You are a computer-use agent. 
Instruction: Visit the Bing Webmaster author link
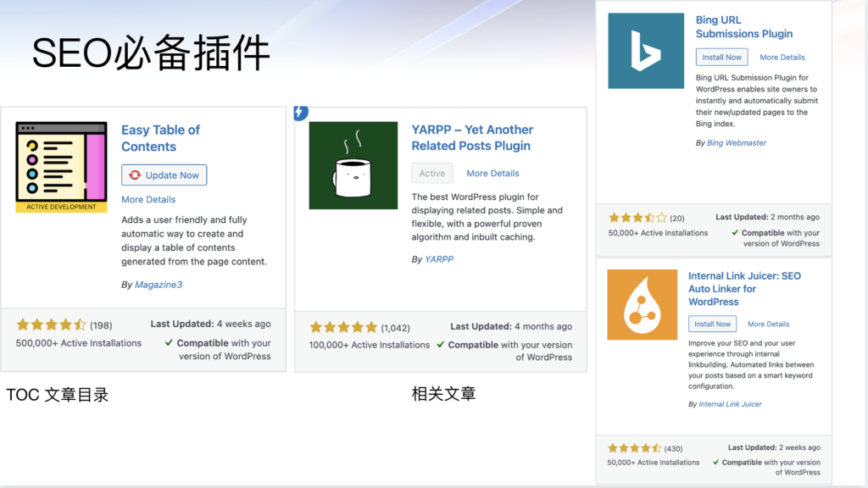point(736,143)
